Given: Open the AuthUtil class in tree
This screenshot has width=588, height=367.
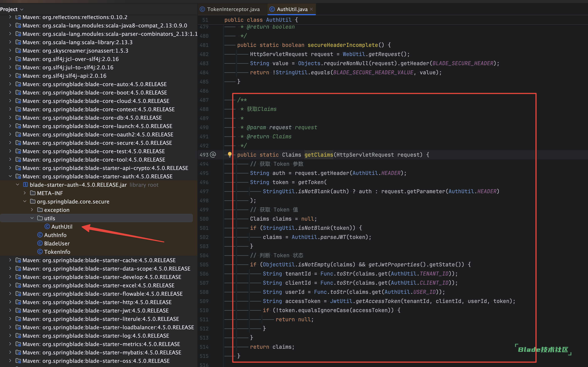Looking at the screenshot, I should click(x=62, y=226).
